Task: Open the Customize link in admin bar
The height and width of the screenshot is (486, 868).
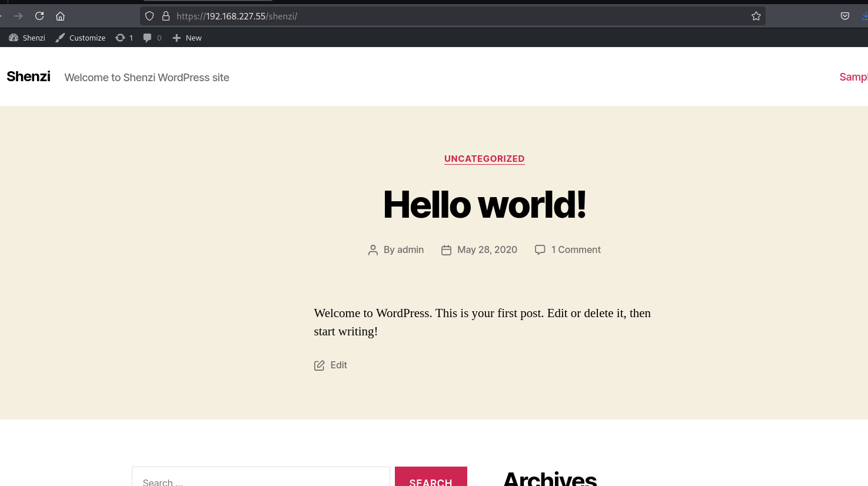Action: pyautogui.click(x=81, y=38)
